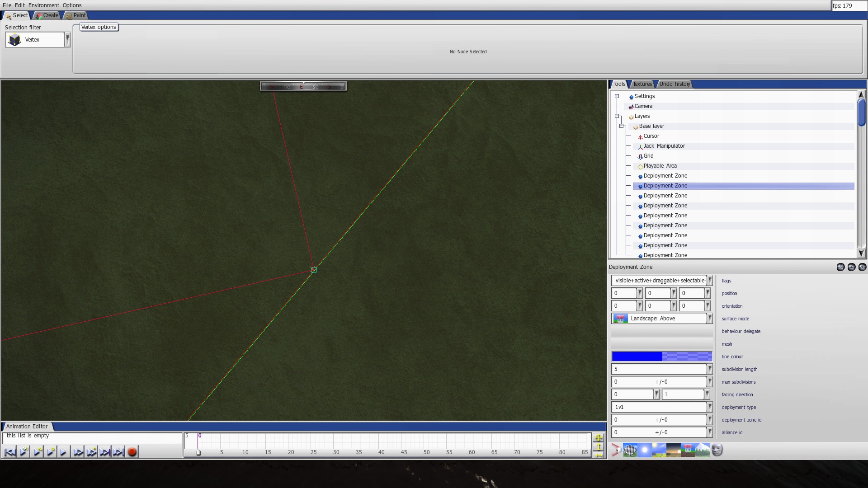The width and height of the screenshot is (868, 488).
Task: Switch to the Textures tab
Action: click(642, 84)
